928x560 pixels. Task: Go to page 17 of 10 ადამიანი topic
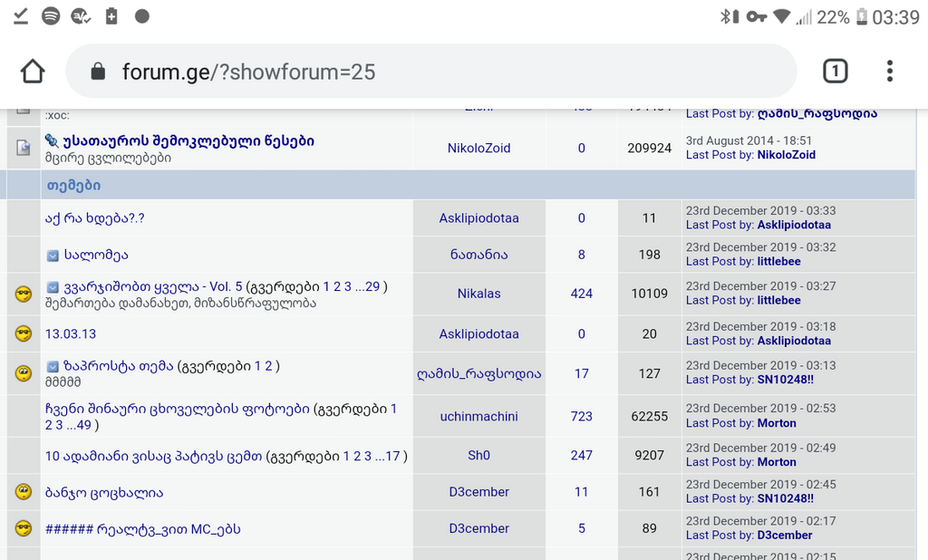(392, 456)
